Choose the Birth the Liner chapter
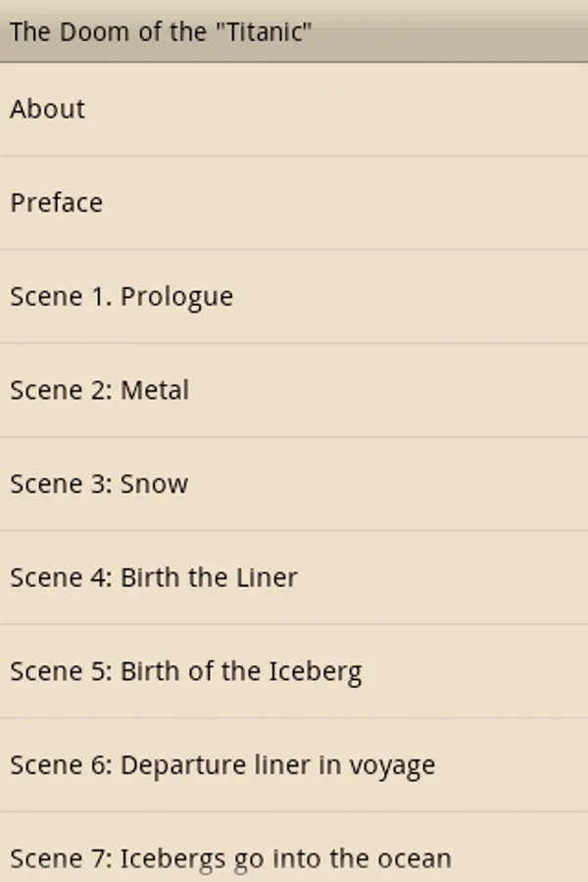The image size is (588, 882). (209, 578)
